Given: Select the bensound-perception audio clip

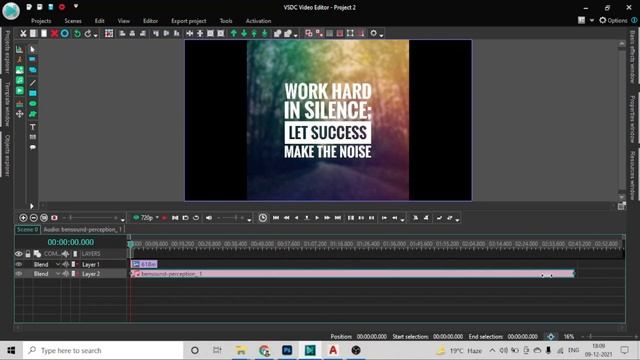Looking at the screenshot, I should coord(353,274).
